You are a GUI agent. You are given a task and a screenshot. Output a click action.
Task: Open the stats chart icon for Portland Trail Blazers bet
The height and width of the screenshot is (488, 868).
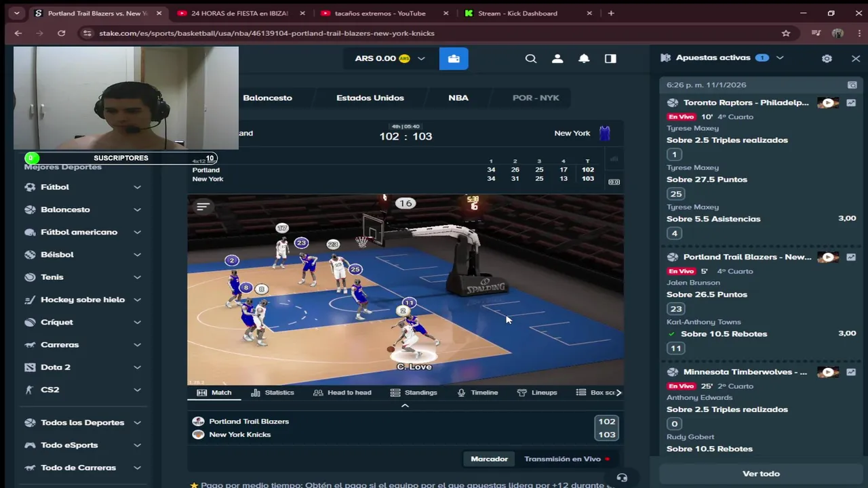(851, 258)
